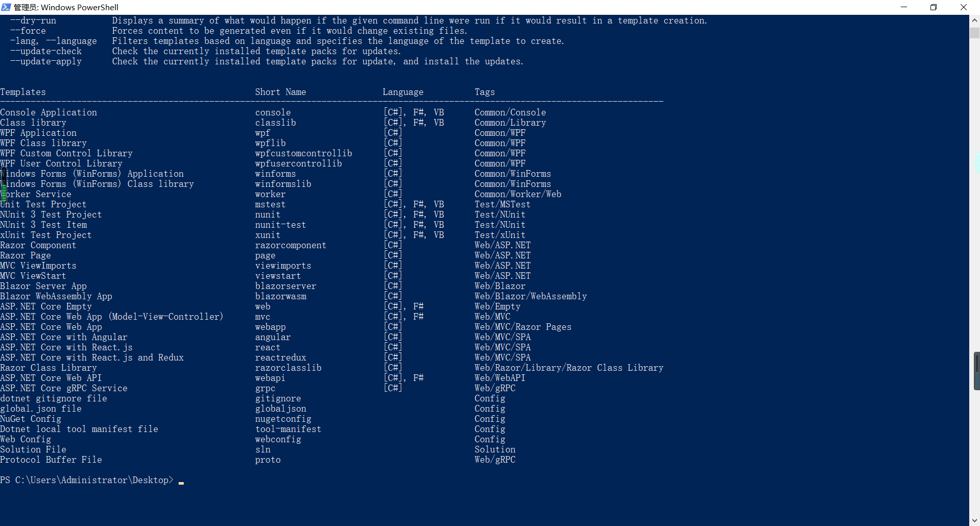Click the 'wpfusercontrollib' short name
Image resolution: width=980 pixels, height=526 pixels.
point(299,163)
